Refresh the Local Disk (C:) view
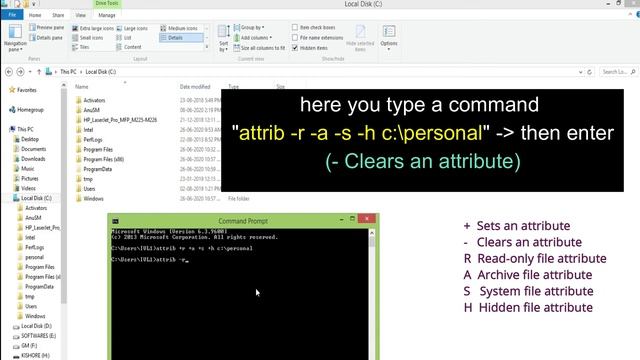The height and width of the screenshot is (360, 640). point(589,72)
